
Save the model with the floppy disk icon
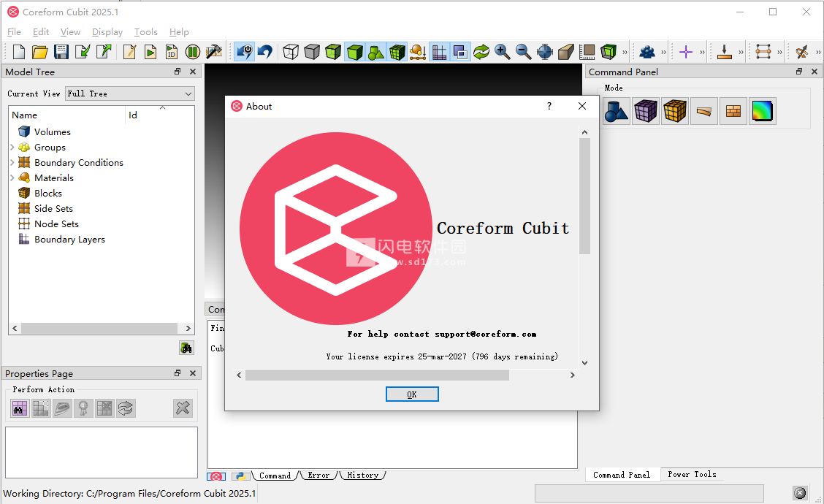click(x=61, y=52)
